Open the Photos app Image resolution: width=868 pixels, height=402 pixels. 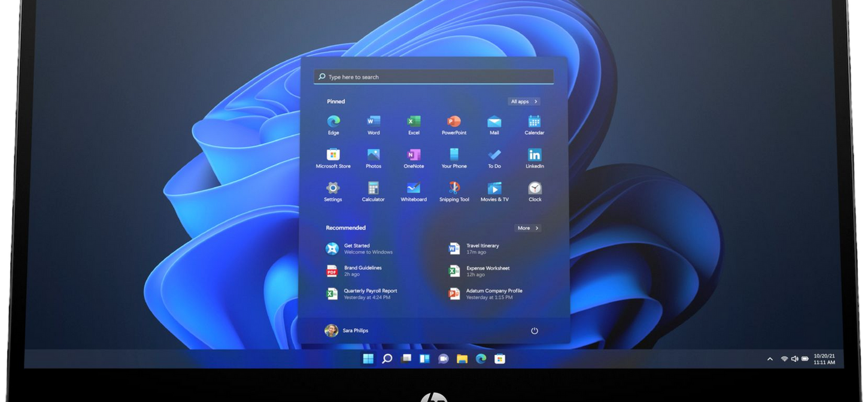pos(374,159)
